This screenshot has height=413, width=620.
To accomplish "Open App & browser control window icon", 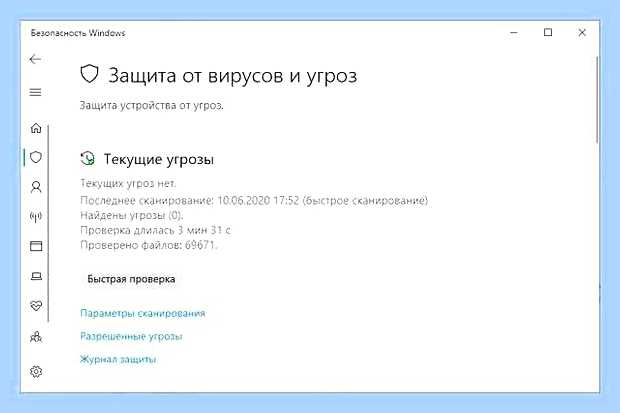I will tap(36, 246).
